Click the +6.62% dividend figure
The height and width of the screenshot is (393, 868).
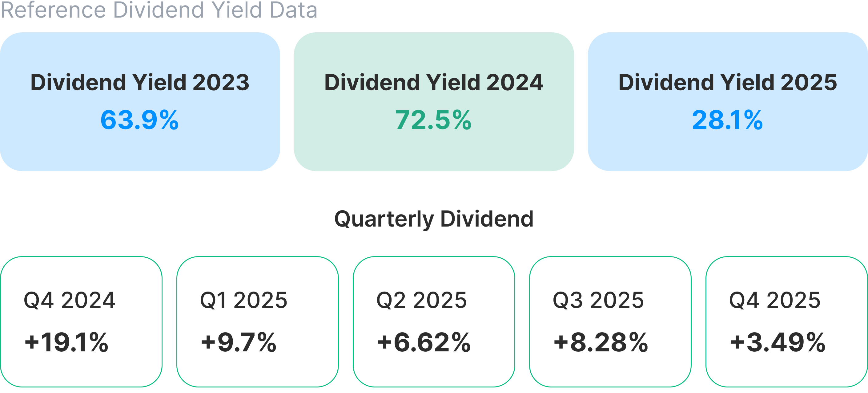[424, 342]
